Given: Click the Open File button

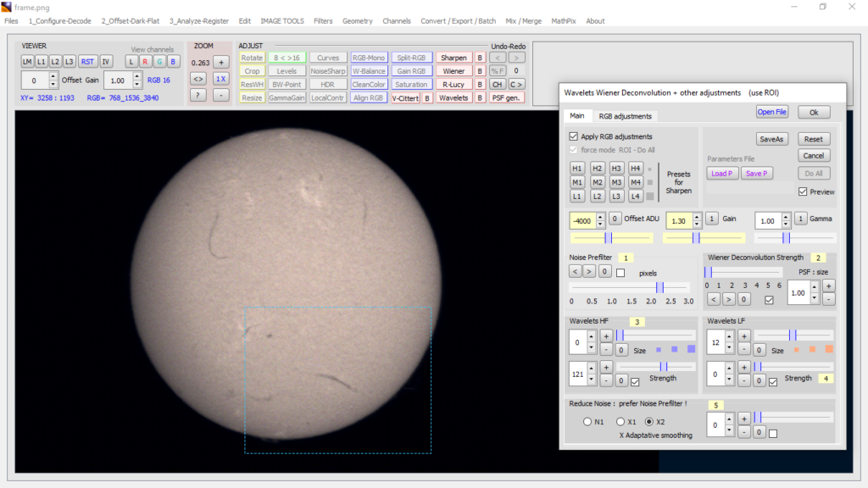Looking at the screenshot, I should (x=771, y=112).
